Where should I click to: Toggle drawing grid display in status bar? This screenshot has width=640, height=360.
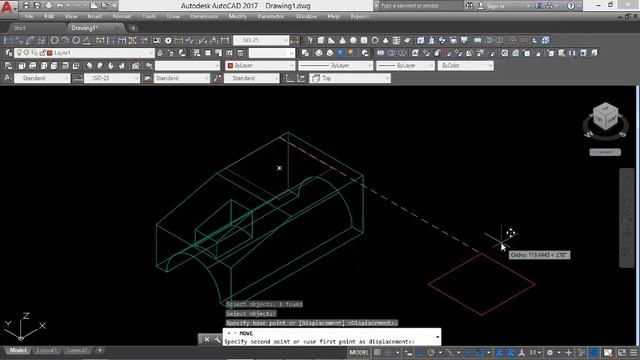pyautogui.click(x=377, y=352)
